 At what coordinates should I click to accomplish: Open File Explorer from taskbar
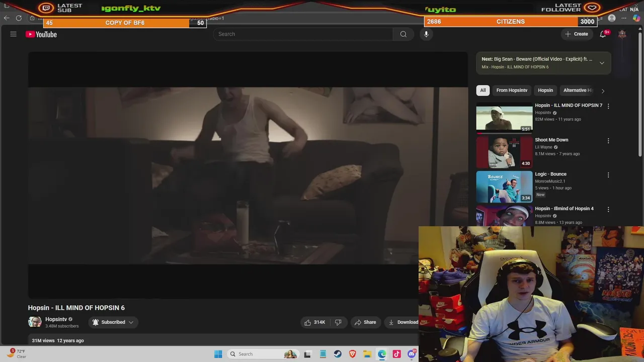tap(367, 354)
